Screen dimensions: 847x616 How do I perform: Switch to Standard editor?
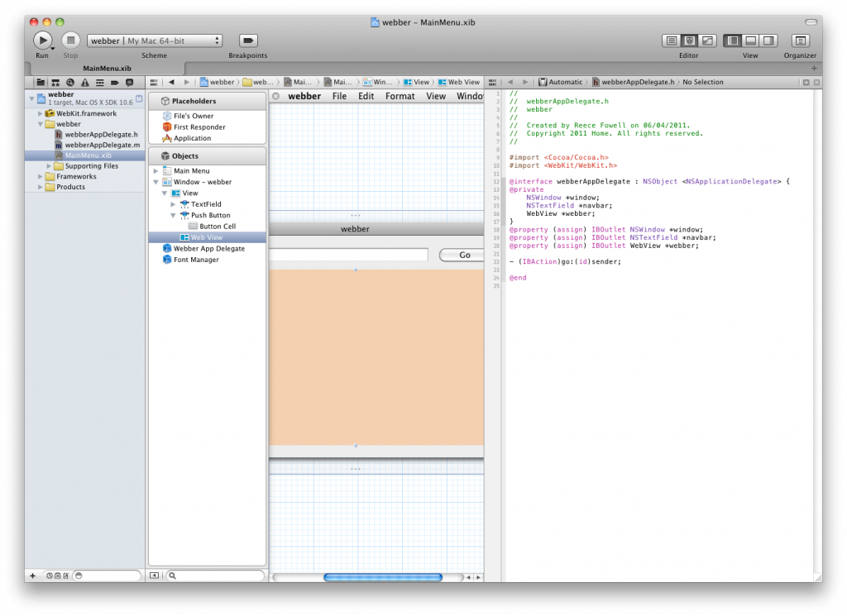(672, 41)
